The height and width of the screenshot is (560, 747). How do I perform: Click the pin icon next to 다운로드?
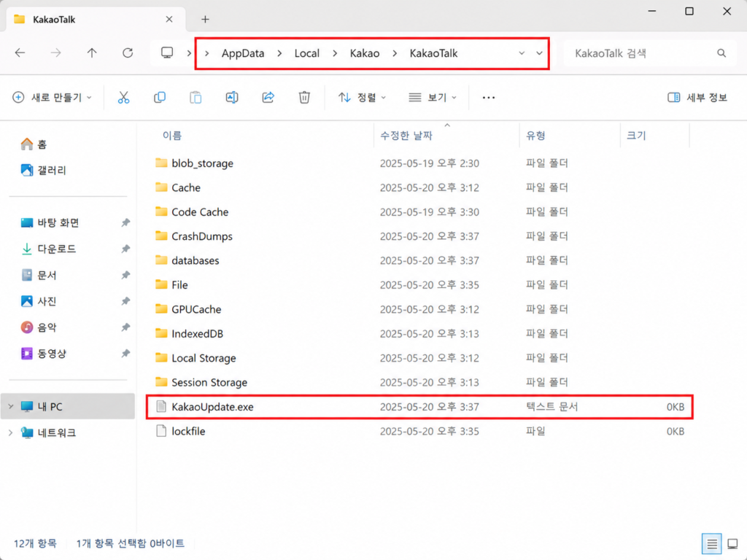(125, 249)
